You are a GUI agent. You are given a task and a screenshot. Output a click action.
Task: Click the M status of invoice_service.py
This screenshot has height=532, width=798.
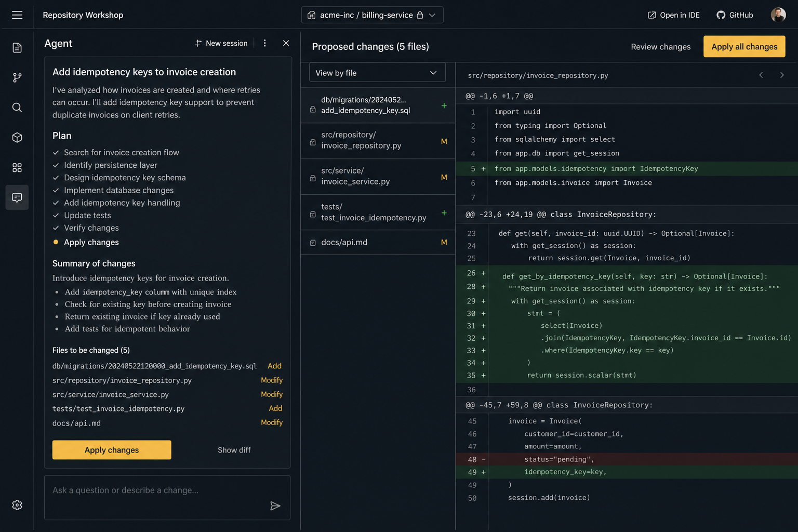pyautogui.click(x=444, y=177)
